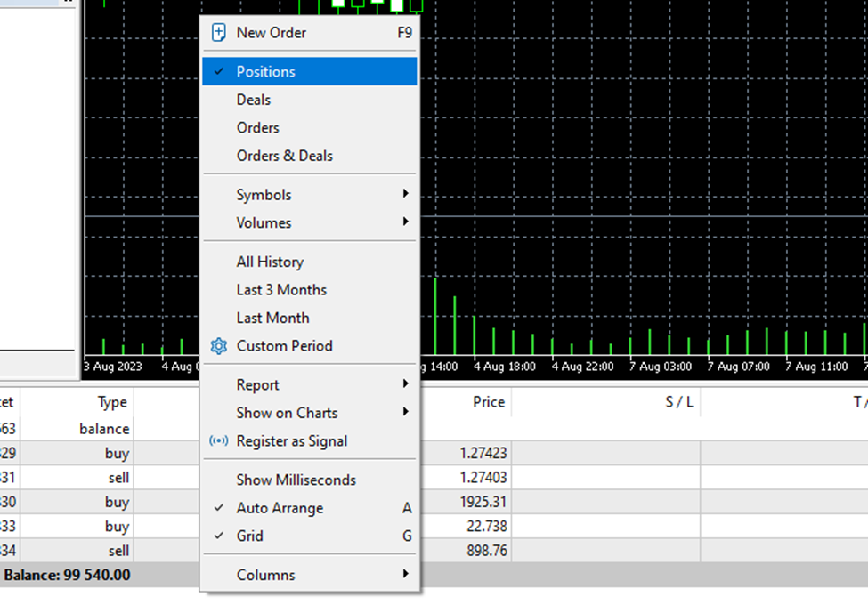Click the 7 Aug 07:00 time label
Viewport: 868px width, 613px height.
coord(738,367)
